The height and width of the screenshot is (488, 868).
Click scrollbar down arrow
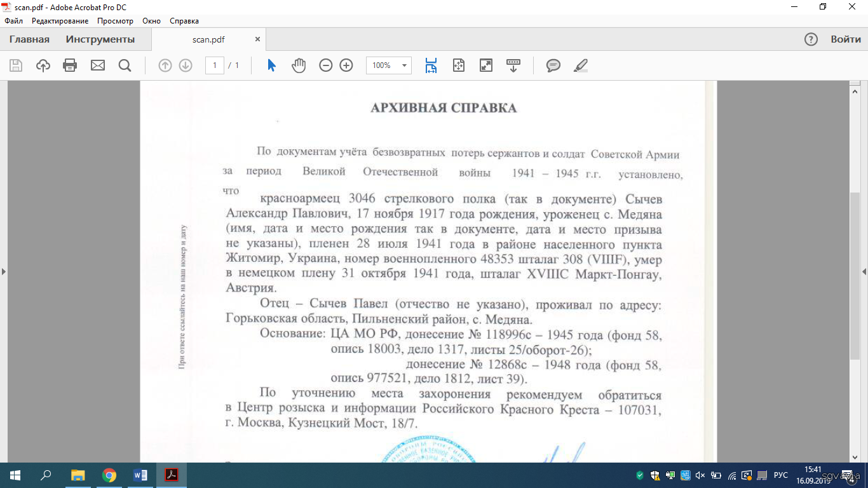click(855, 457)
